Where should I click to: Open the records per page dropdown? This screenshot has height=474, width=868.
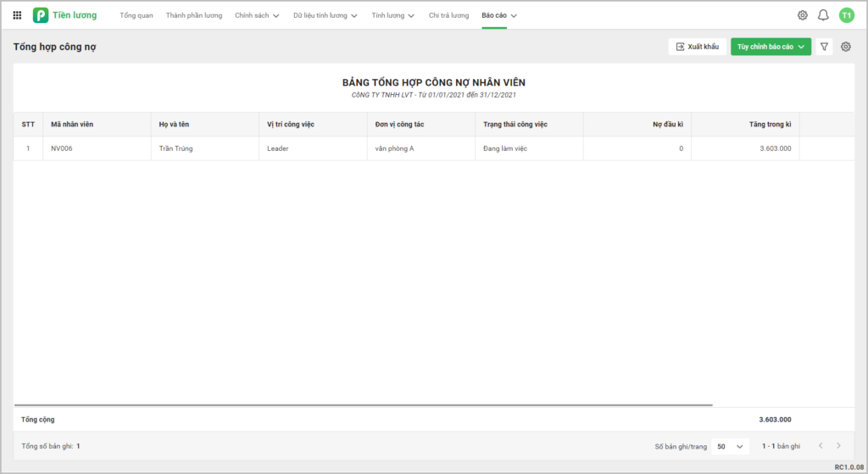click(730, 446)
